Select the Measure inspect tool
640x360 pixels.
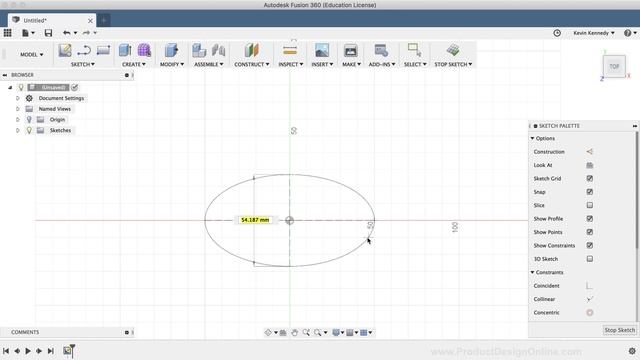point(290,51)
